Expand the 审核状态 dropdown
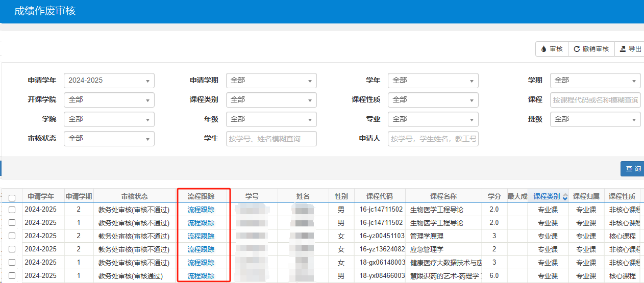 (x=109, y=139)
